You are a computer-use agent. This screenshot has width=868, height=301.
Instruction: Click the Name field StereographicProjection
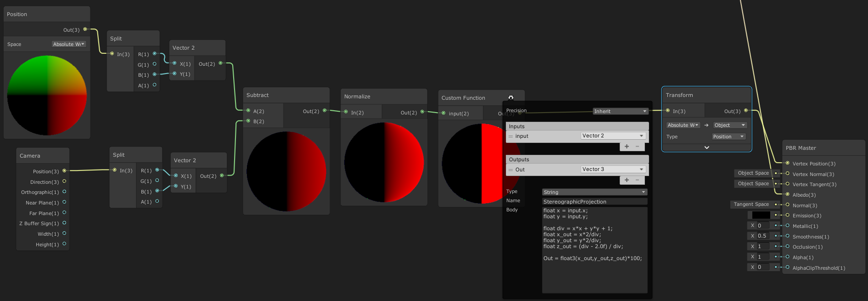click(x=594, y=202)
